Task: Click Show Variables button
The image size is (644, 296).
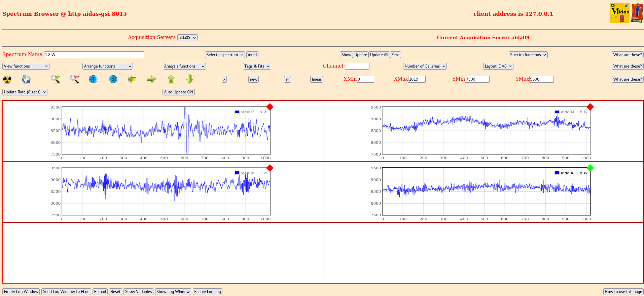Action: coord(138,292)
